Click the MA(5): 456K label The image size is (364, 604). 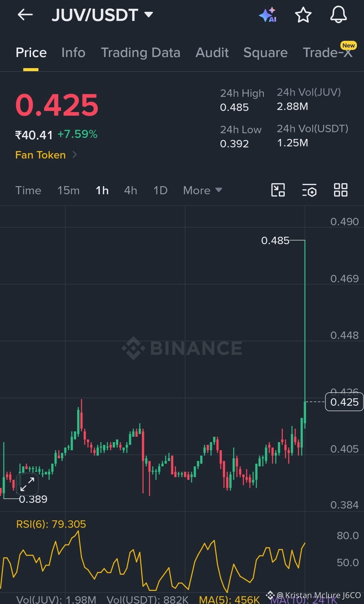click(229, 599)
